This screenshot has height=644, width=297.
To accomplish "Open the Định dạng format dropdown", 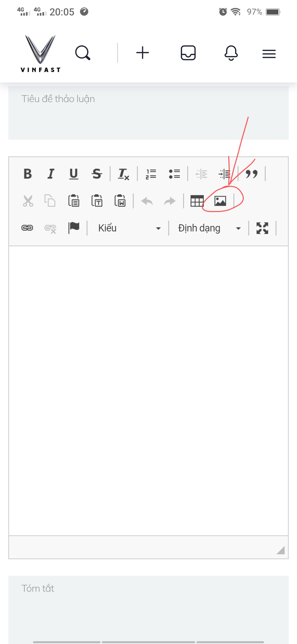I will pos(209,228).
